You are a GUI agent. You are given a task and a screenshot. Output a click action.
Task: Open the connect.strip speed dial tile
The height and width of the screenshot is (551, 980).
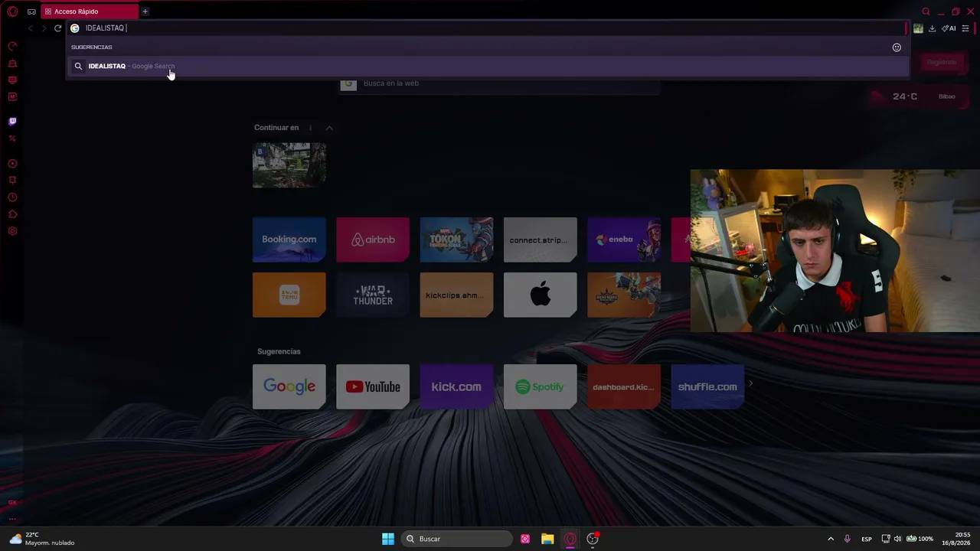(x=541, y=240)
